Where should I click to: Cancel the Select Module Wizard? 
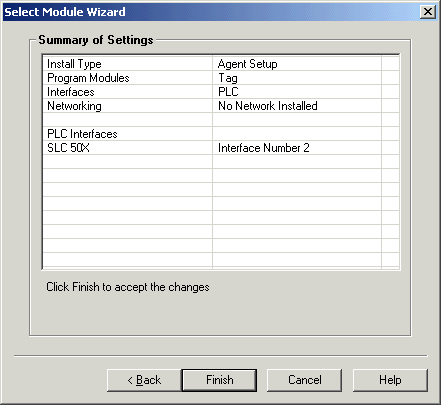(304, 380)
